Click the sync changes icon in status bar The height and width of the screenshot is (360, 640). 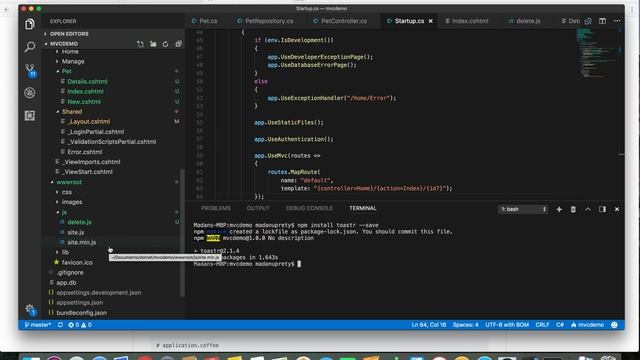click(x=60, y=325)
